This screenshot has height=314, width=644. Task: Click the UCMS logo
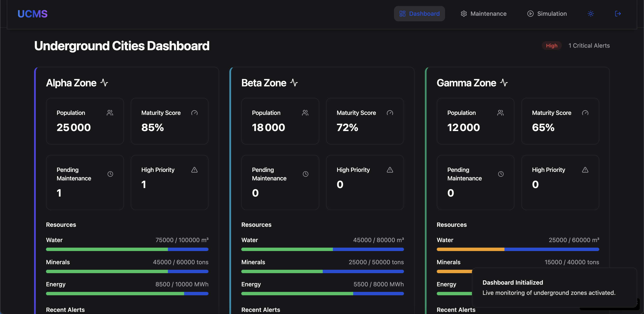coord(33,14)
